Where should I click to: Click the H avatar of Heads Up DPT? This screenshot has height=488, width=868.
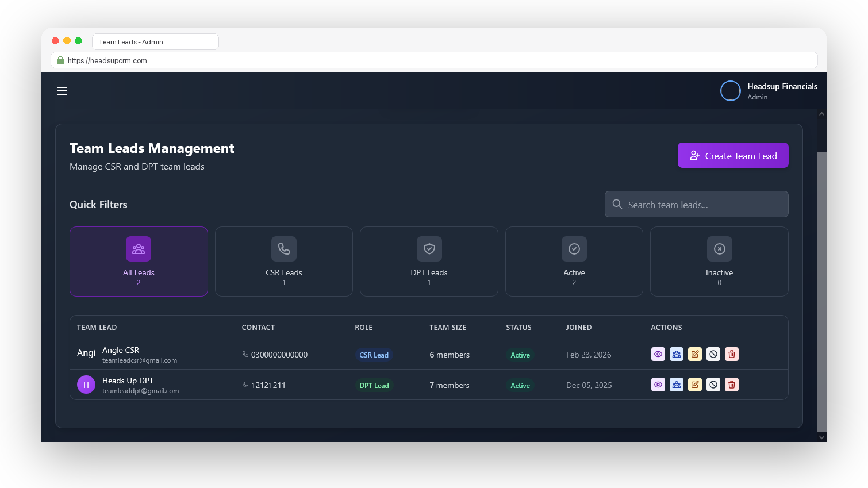(86, 385)
